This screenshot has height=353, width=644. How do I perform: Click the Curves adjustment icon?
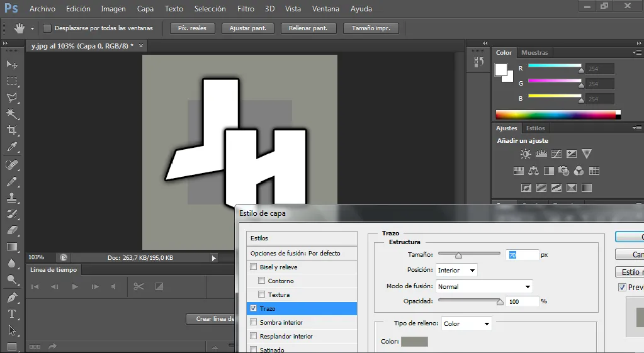[556, 154]
